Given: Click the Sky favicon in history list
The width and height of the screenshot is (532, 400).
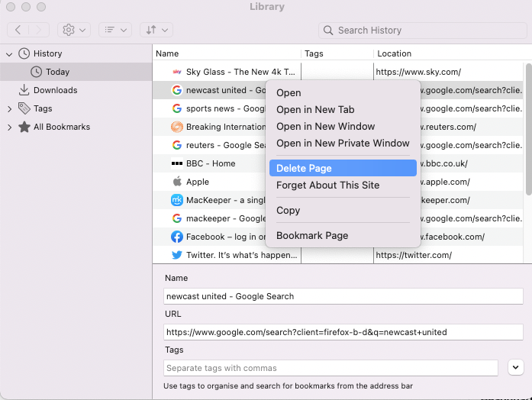Looking at the screenshot, I should coord(177,72).
